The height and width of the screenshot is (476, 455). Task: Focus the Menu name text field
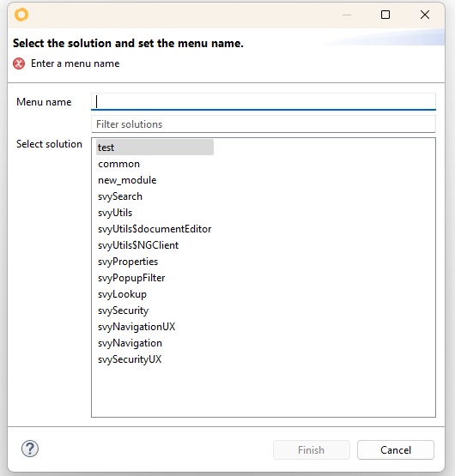[264, 102]
